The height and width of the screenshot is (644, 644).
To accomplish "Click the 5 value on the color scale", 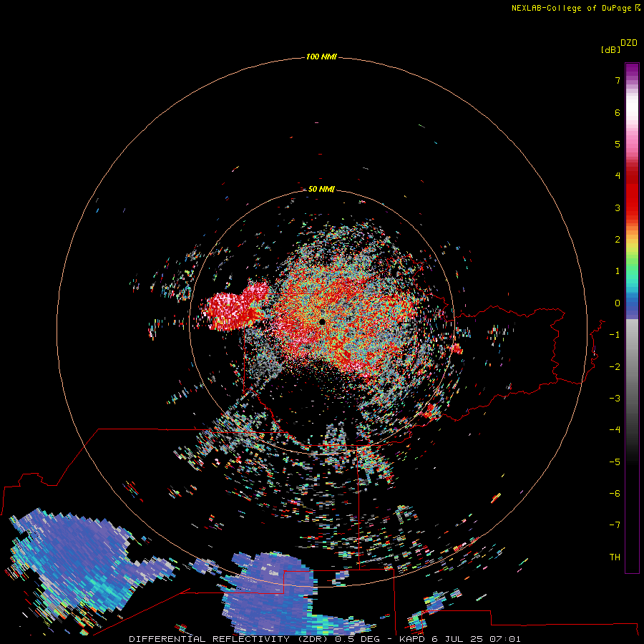I will coord(618,144).
